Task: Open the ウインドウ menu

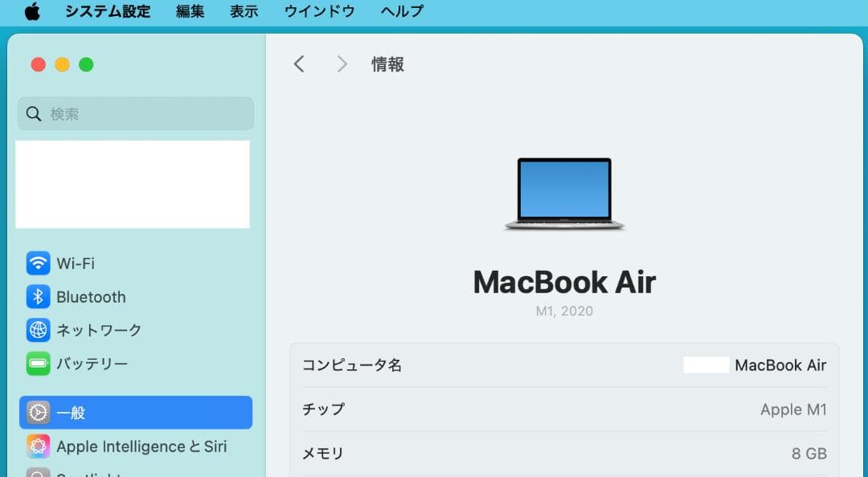Action: 319,11
